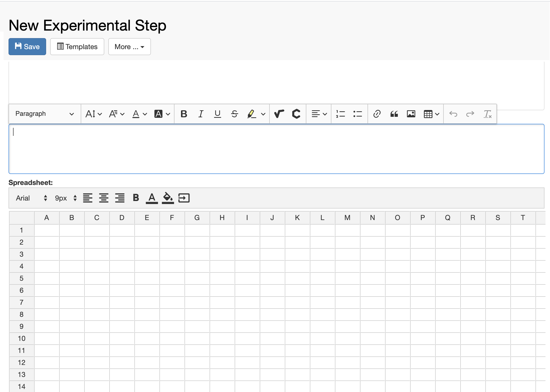Click cell A1 in the spreadsheet

pos(46,230)
